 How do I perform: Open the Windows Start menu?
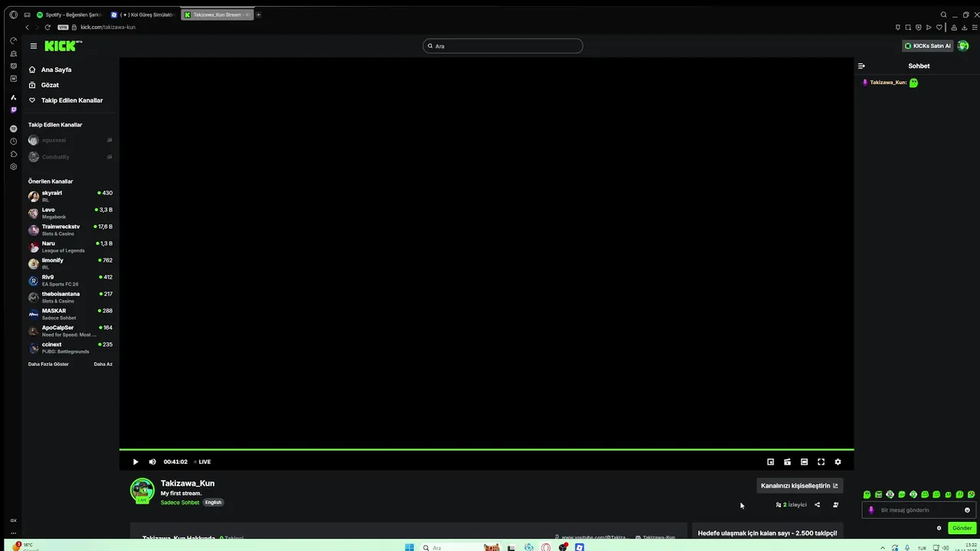click(x=410, y=547)
